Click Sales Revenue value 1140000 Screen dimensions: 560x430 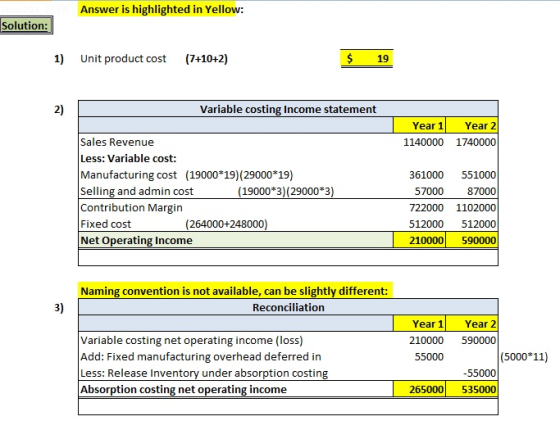(423, 142)
